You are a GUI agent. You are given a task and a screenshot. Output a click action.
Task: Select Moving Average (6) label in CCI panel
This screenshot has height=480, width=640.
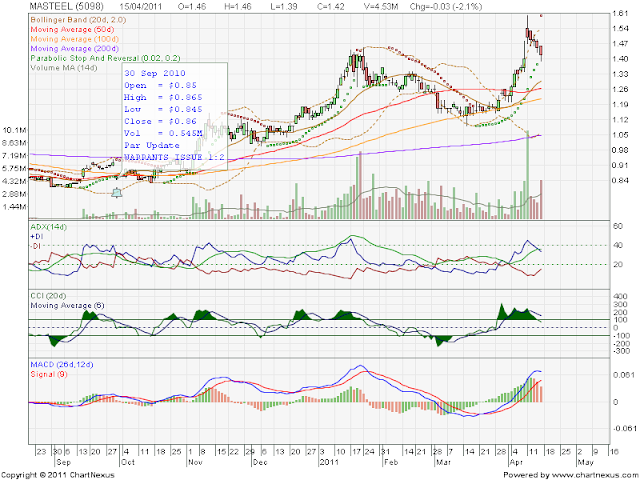67,305
